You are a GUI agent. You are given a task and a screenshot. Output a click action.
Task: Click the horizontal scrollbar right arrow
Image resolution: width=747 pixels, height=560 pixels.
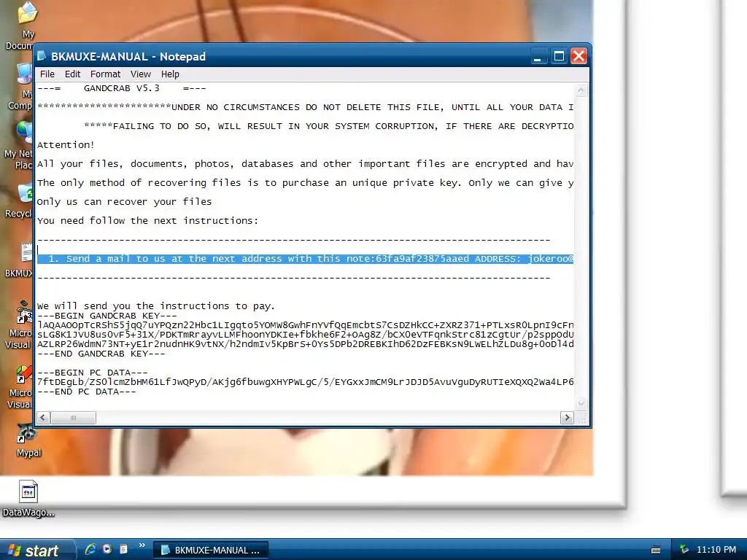tap(566, 418)
